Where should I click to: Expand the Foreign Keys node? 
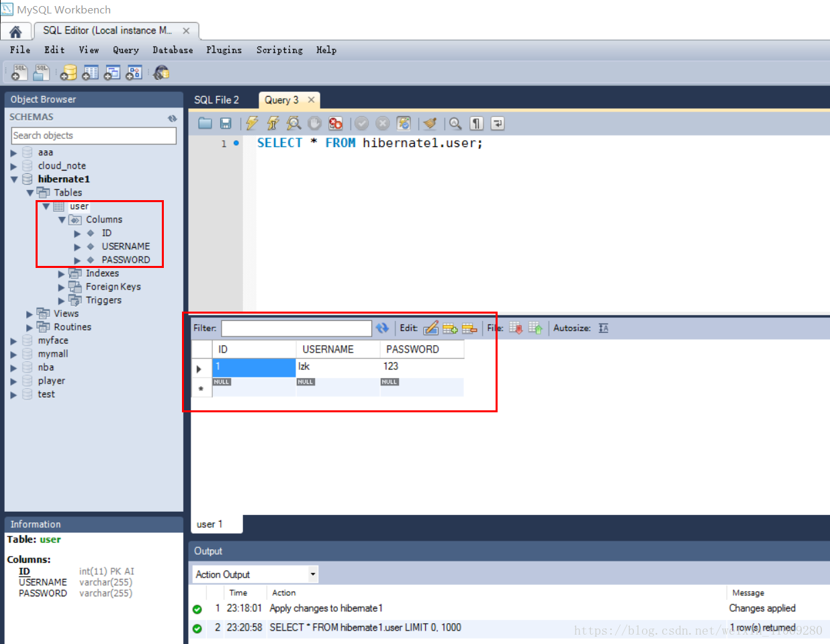click(61, 287)
